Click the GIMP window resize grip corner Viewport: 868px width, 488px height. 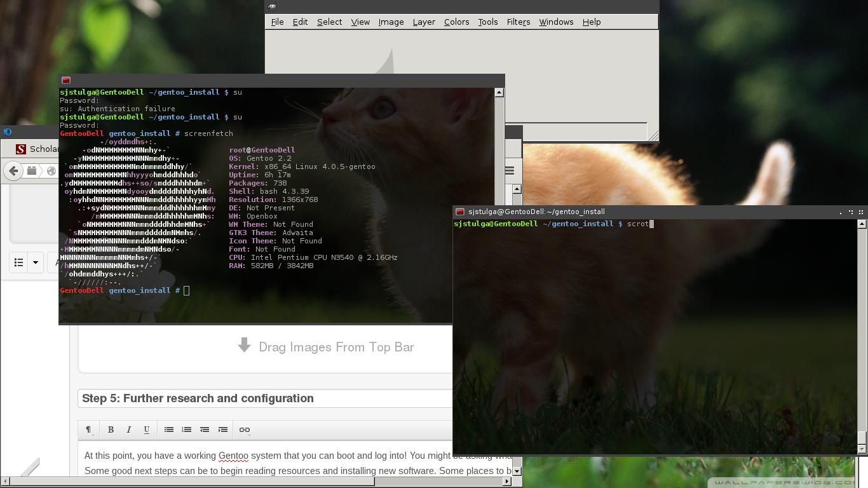pyautogui.click(x=653, y=134)
